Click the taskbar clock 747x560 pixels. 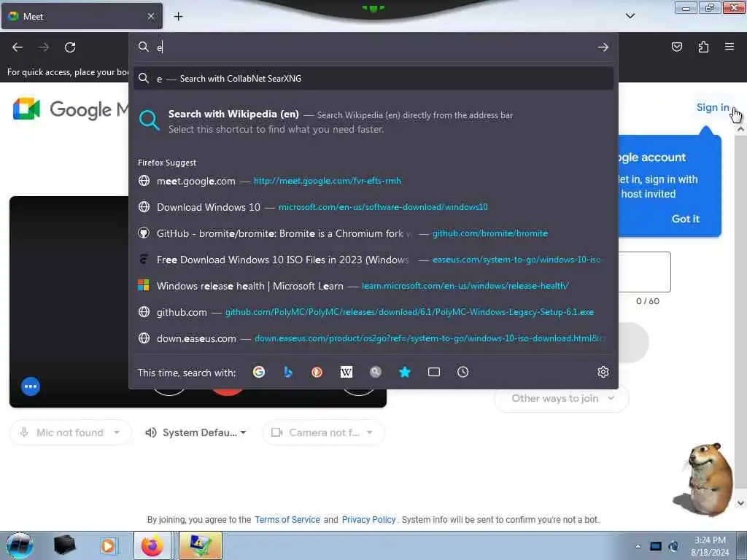710,546
